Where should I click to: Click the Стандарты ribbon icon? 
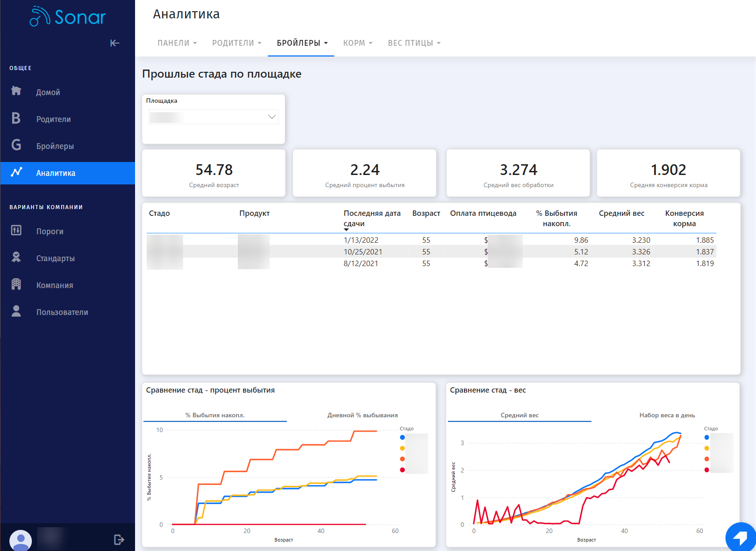16,257
